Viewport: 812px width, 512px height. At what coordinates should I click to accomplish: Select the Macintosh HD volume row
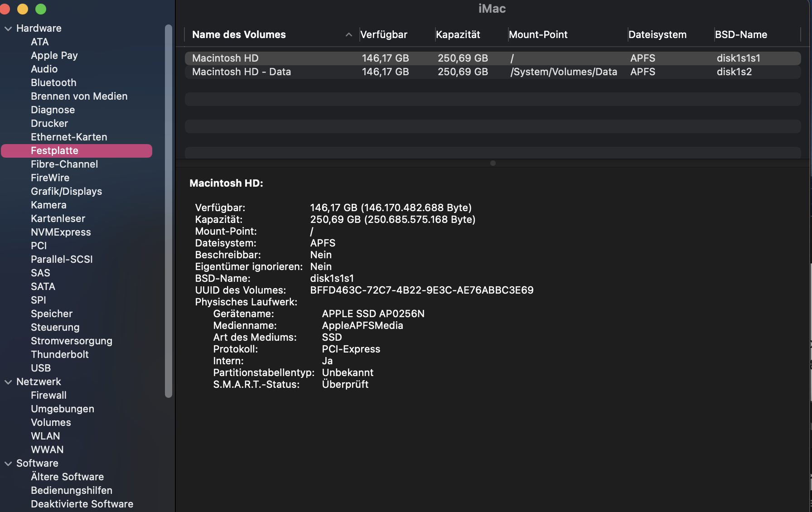[493, 58]
